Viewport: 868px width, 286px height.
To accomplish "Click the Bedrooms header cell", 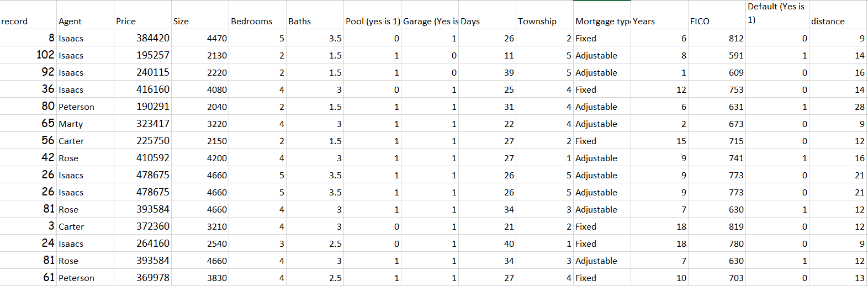I will click(257, 15).
